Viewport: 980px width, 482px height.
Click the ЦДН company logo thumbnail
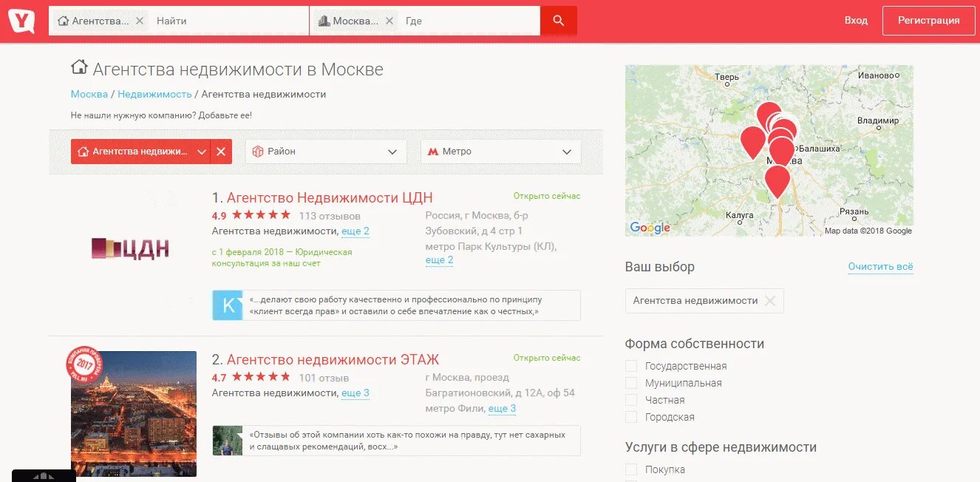click(x=130, y=248)
